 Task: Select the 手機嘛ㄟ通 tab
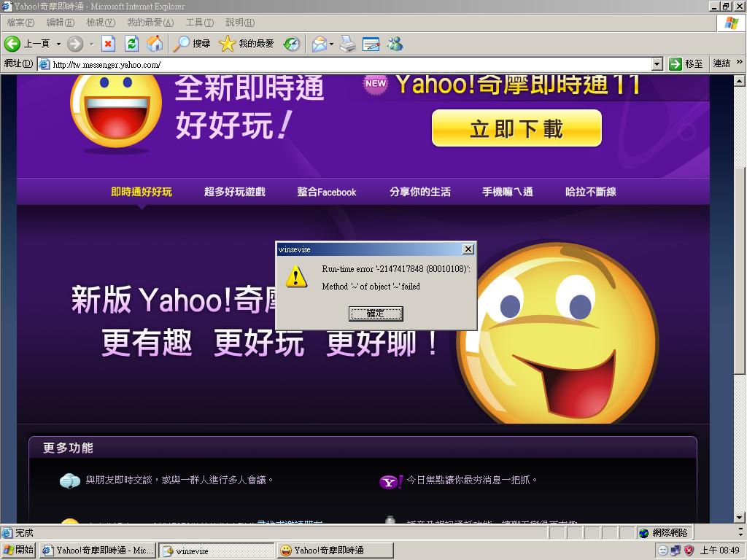pyautogui.click(x=508, y=192)
